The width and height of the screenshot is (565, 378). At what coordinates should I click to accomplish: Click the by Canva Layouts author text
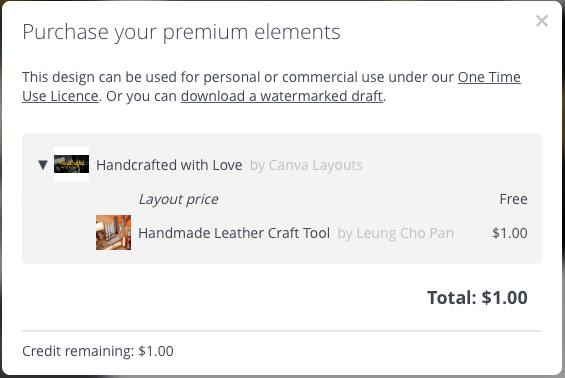tap(306, 165)
